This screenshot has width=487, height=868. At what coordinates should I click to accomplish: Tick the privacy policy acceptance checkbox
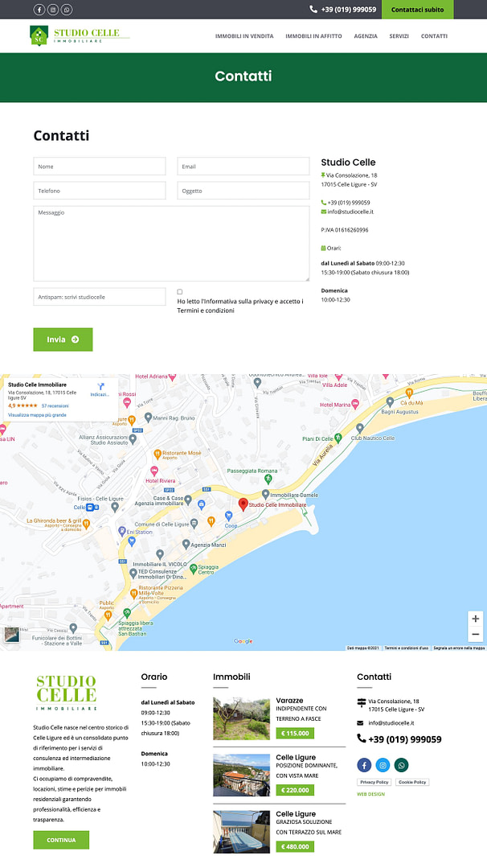pyautogui.click(x=180, y=291)
